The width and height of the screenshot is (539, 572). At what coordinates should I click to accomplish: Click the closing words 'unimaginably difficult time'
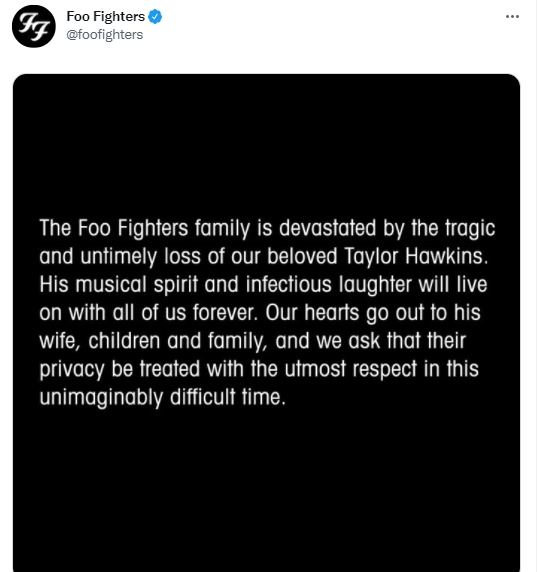pyautogui.click(x=162, y=397)
